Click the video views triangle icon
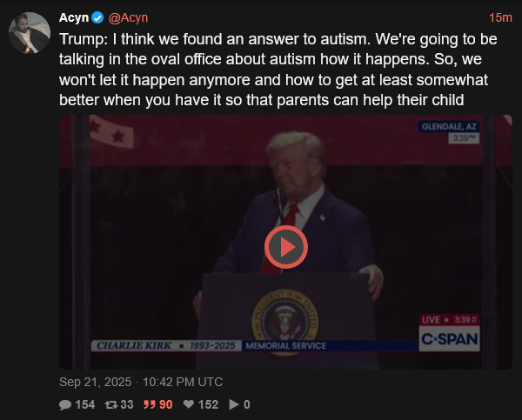This screenshot has height=420, width=522. click(x=234, y=404)
